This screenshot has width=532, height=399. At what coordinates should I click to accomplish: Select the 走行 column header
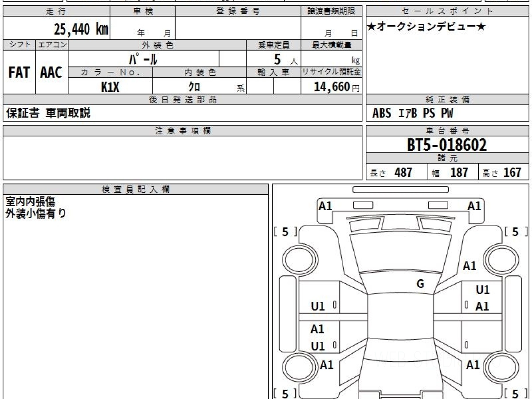coord(56,12)
